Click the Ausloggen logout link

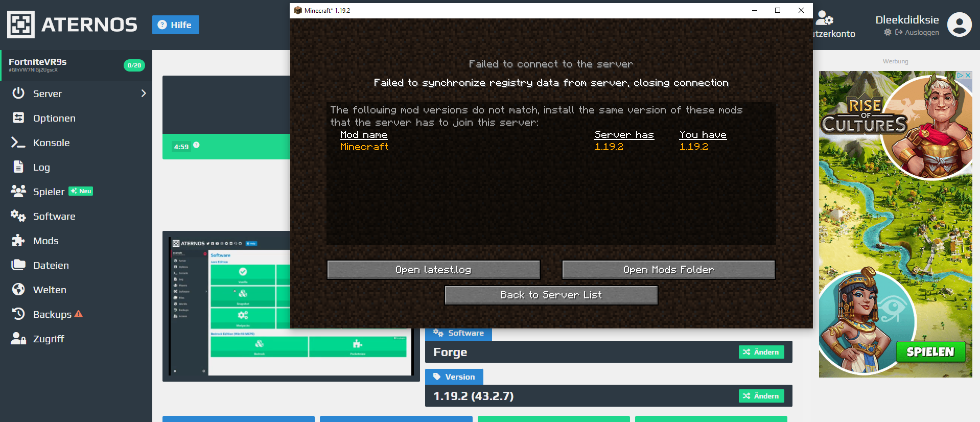tap(917, 32)
